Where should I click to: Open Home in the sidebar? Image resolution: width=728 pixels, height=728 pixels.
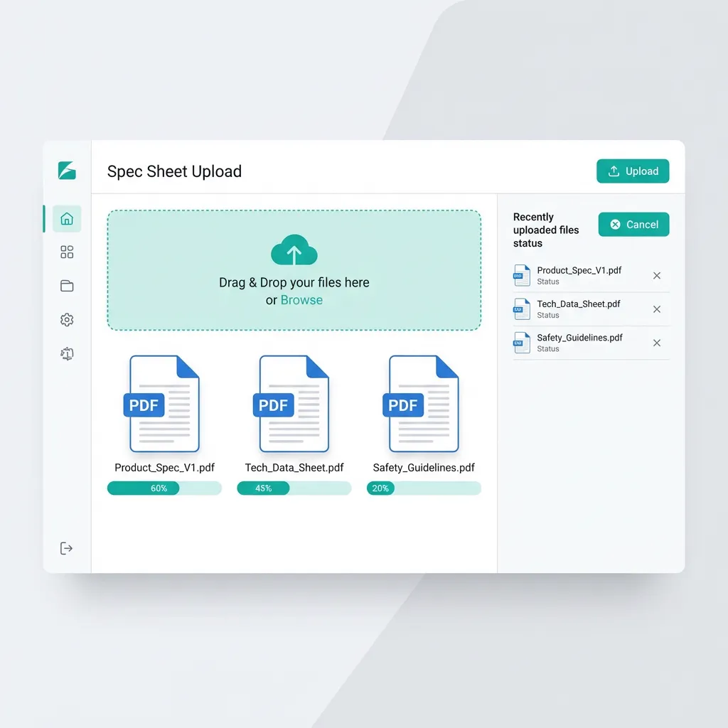coord(66,219)
